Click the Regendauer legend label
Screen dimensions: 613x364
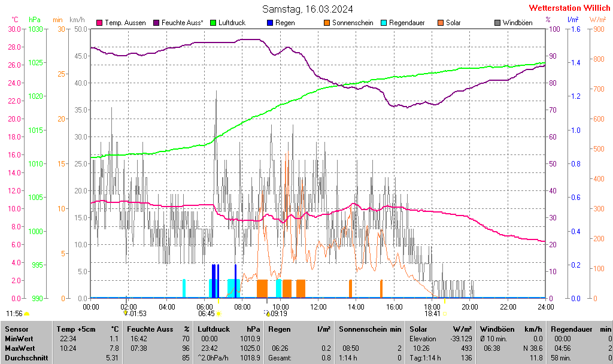tap(407, 23)
